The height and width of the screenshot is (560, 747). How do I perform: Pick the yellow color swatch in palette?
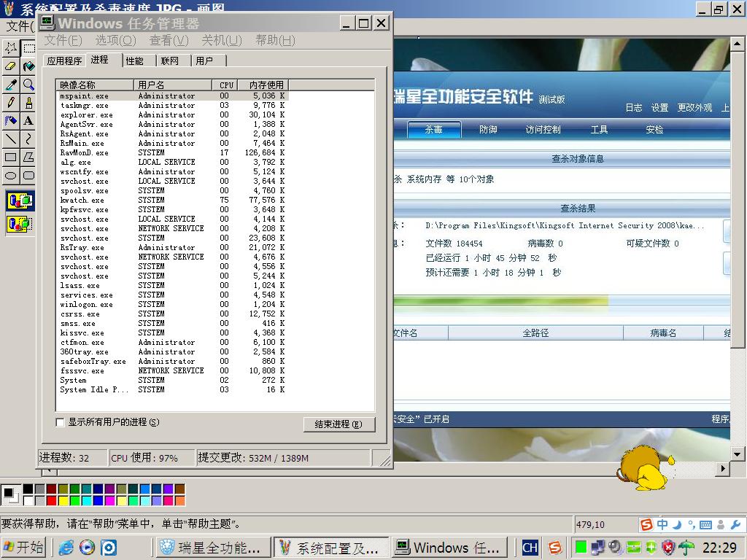click(x=63, y=500)
